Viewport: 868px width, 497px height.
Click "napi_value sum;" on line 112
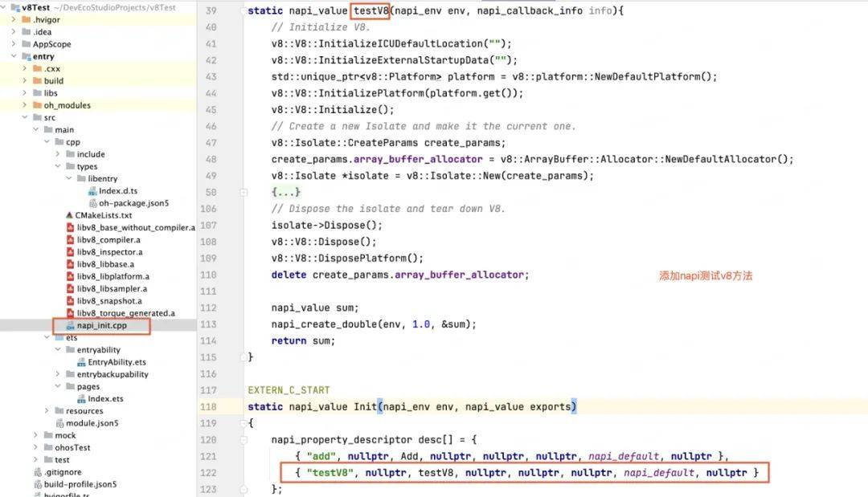pyautogui.click(x=315, y=308)
